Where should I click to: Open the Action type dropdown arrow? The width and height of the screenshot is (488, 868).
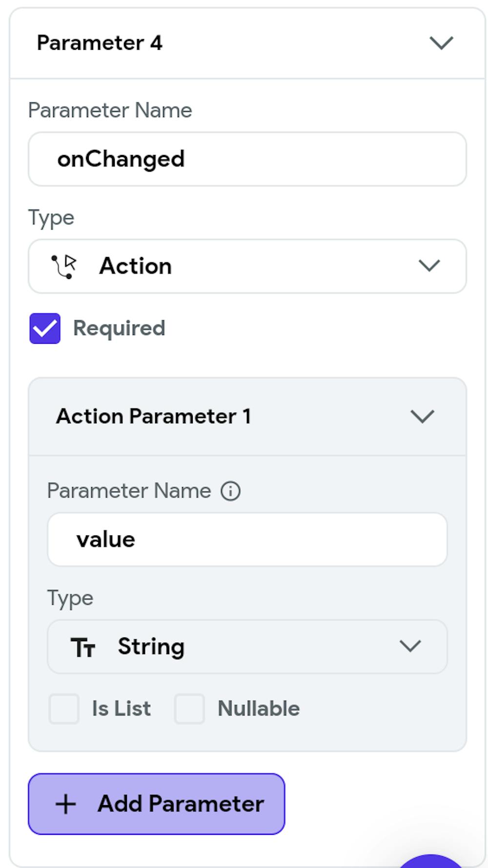(x=429, y=266)
